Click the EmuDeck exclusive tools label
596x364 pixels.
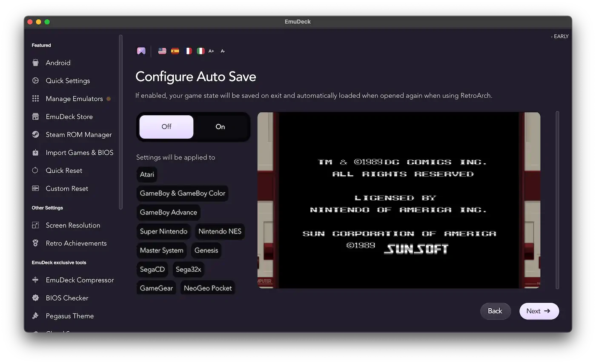click(59, 262)
